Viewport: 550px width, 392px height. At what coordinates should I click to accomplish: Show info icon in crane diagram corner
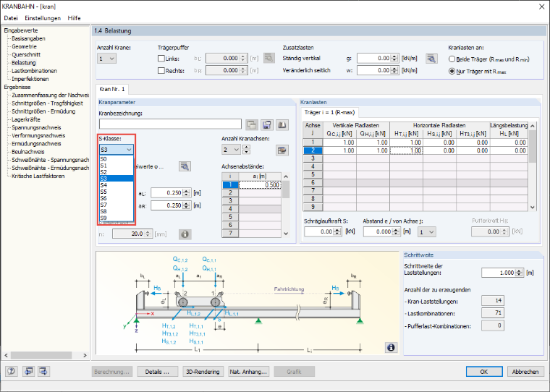[391, 347]
